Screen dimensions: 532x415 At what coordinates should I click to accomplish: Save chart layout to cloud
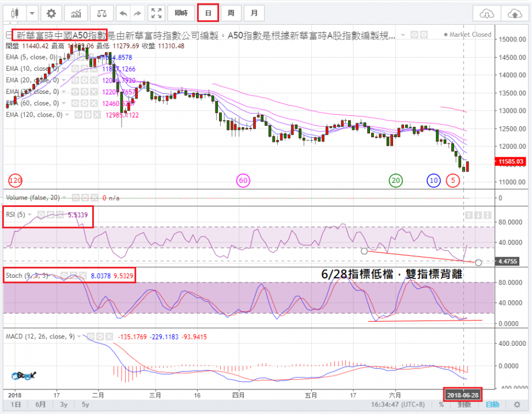click(514, 14)
